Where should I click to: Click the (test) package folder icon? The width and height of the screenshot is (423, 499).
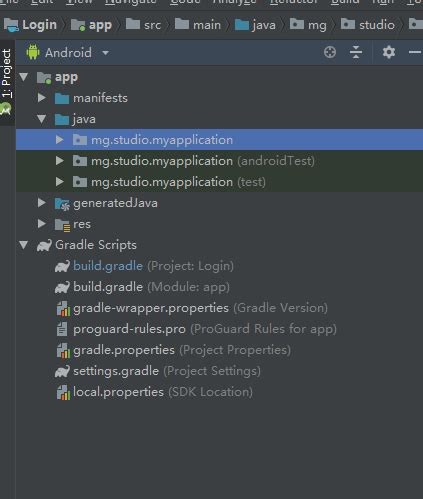(80, 182)
